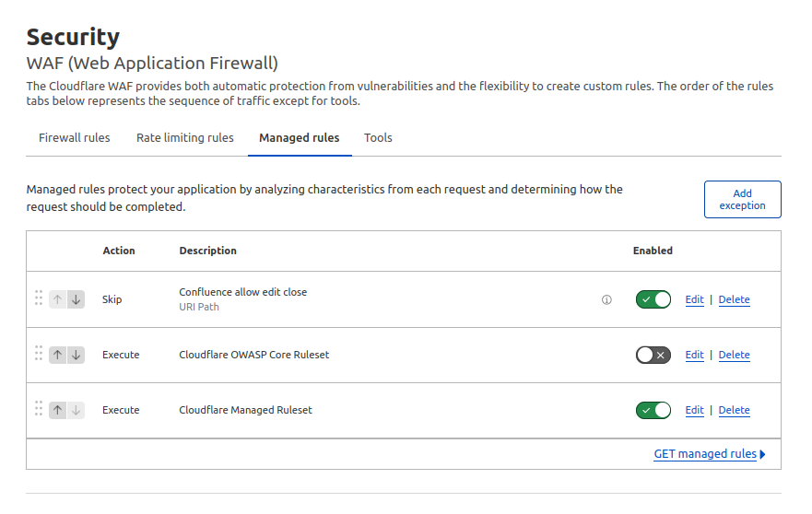
Task: Enable the Cloudflare OWASP Core Ruleset
Action: (653, 355)
